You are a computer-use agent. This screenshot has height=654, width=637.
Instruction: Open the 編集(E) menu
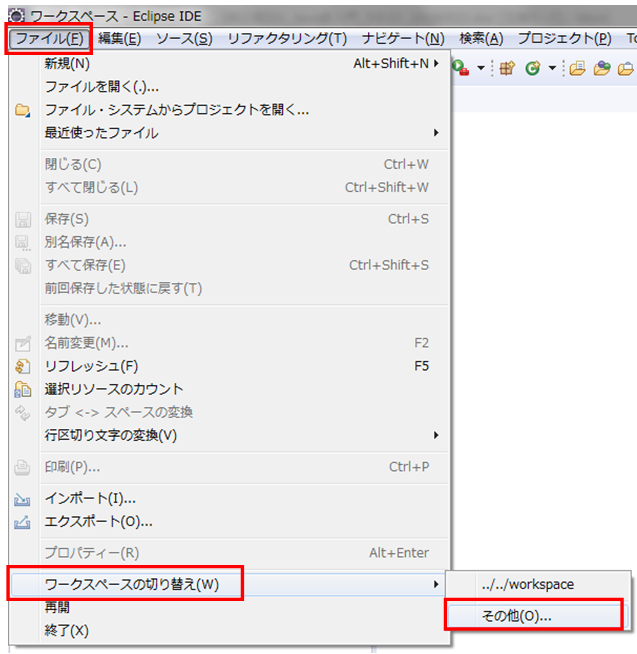(119, 38)
